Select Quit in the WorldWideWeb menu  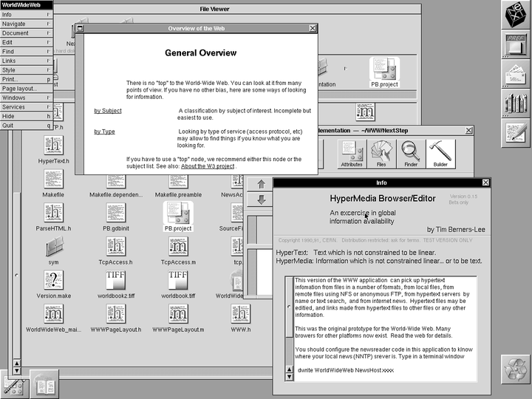[x=26, y=125]
